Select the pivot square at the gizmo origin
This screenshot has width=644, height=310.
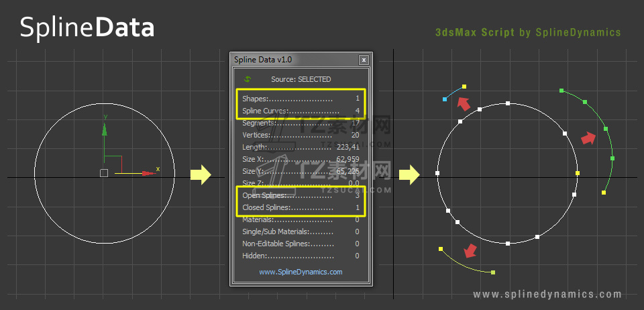104,173
